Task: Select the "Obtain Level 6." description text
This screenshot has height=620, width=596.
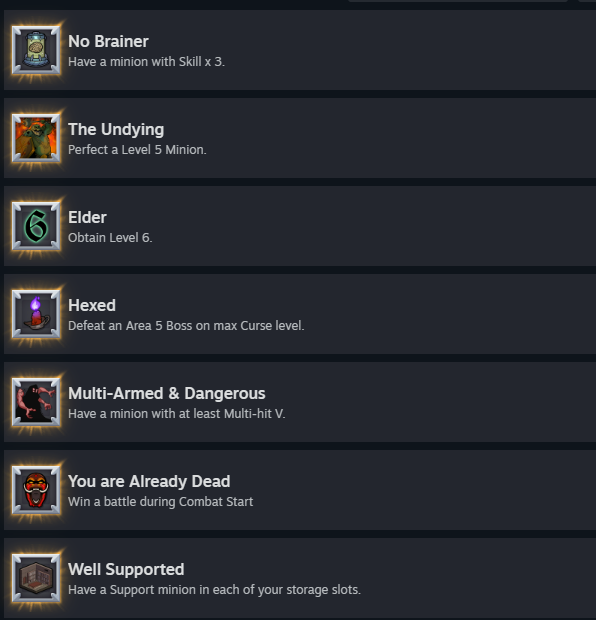Action: pyautogui.click(x=110, y=238)
